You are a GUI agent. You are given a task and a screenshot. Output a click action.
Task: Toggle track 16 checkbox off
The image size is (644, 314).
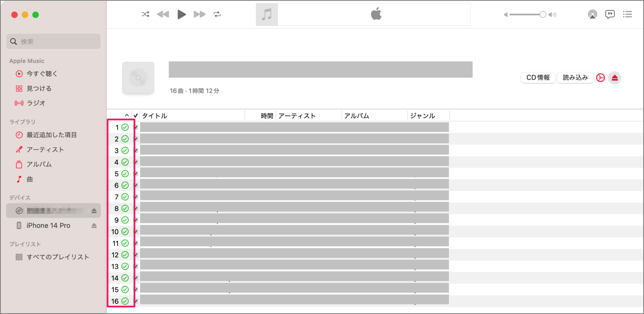tap(135, 301)
